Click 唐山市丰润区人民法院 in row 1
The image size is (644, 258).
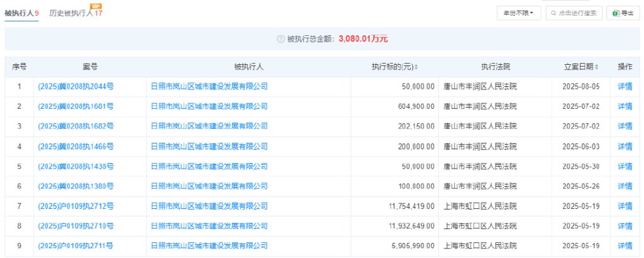point(480,87)
